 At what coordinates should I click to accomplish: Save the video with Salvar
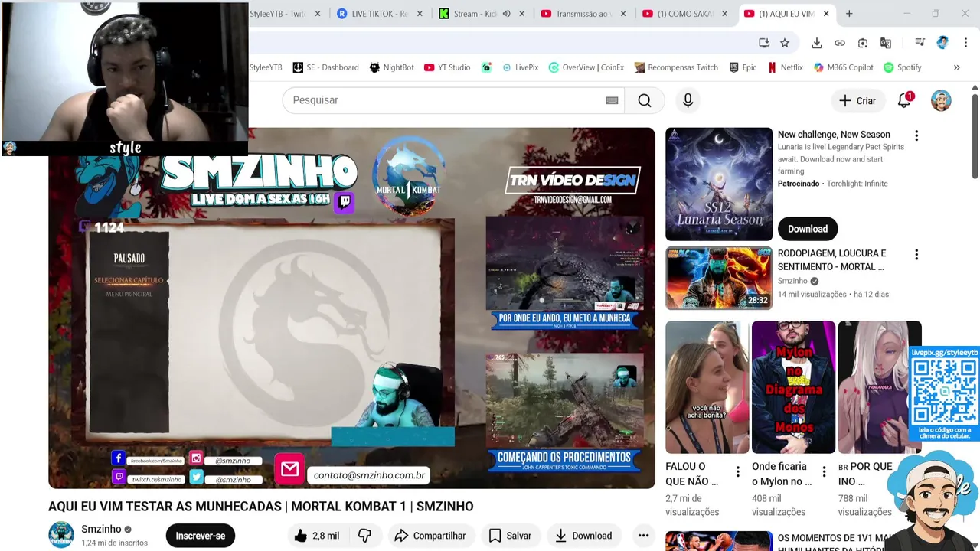[x=510, y=536]
